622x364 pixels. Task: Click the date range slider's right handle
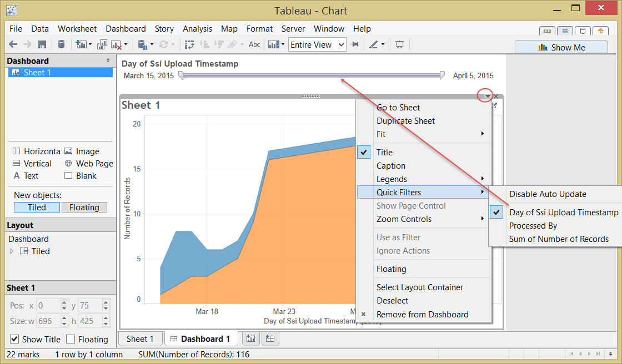click(x=442, y=75)
